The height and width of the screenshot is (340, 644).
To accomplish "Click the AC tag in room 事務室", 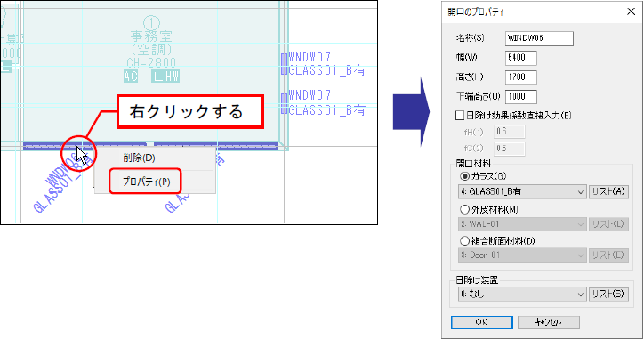I will pyautogui.click(x=131, y=76).
